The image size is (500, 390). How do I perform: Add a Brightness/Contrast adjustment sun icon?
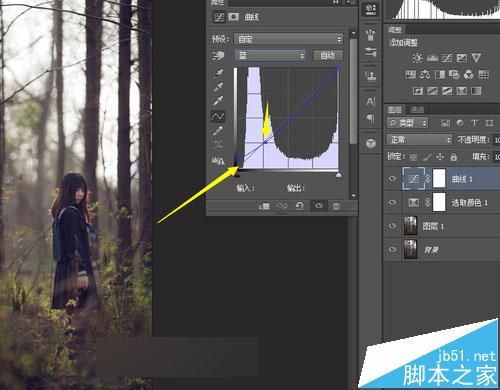click(x=417, y=58)
